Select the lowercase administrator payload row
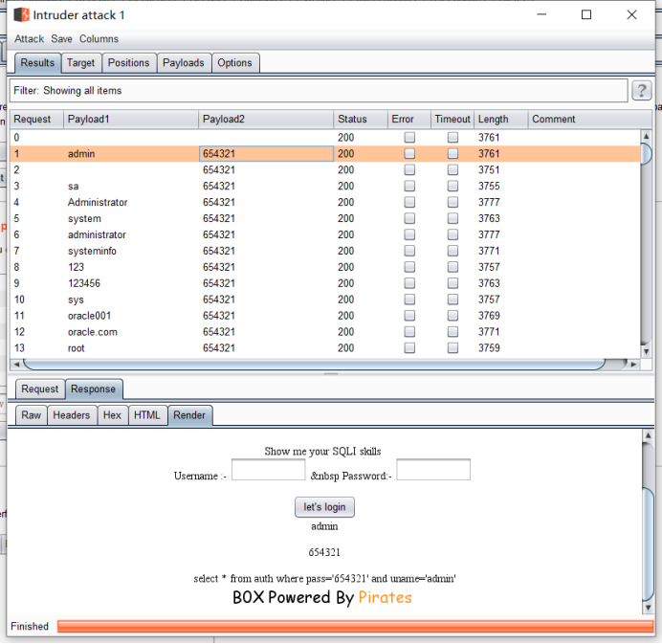 325,234
